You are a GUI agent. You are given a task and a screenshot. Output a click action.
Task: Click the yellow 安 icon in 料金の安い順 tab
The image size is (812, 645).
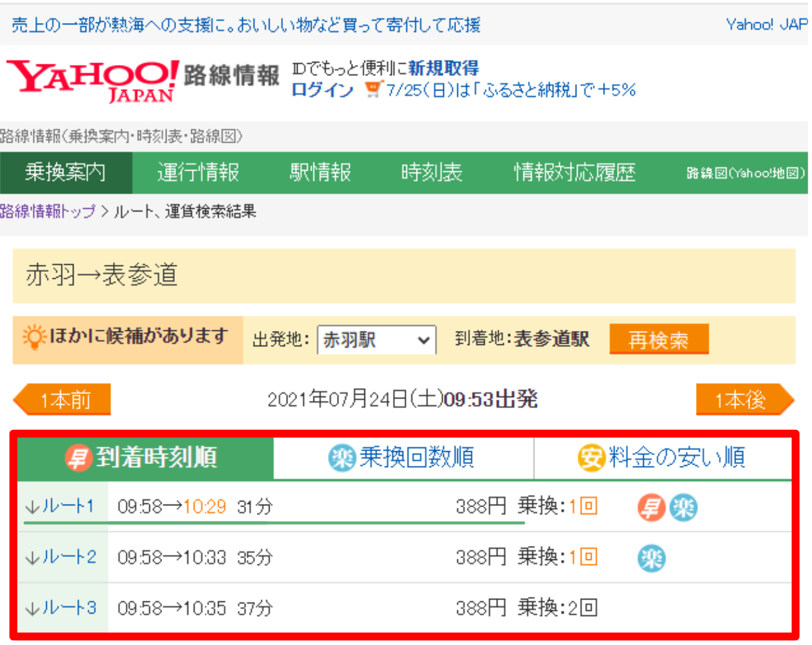tap(591, 457)
